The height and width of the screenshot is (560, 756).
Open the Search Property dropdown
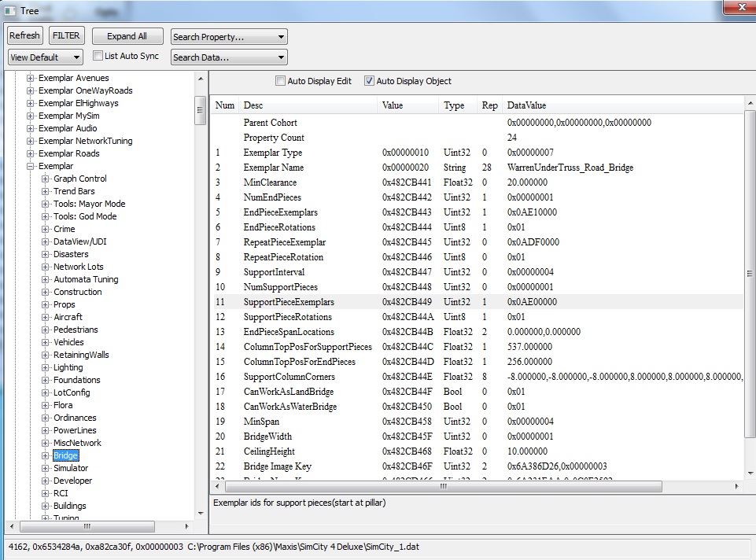click(x=229, y=37)
